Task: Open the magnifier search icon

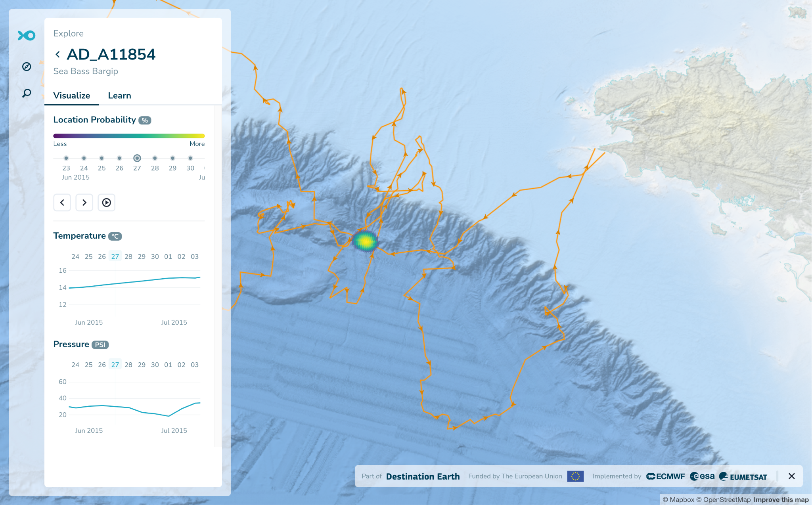Action: (x=27, y=93)
